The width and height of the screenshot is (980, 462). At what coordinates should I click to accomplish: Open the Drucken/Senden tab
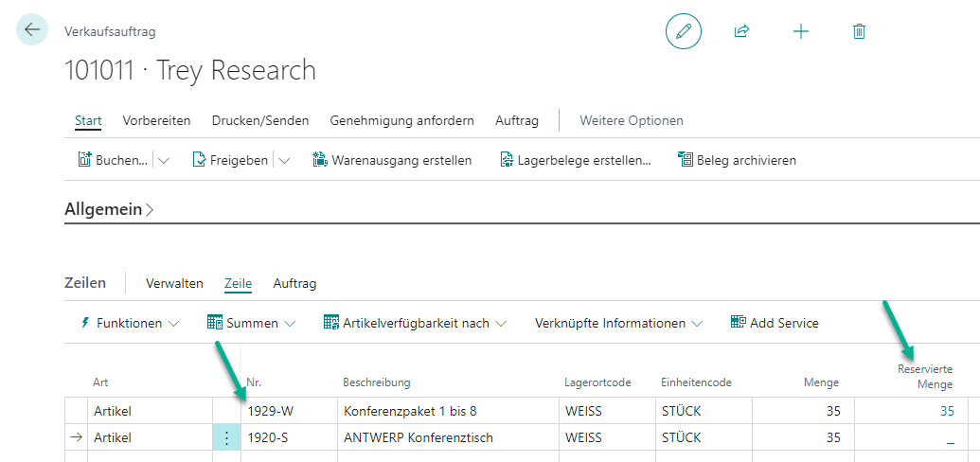pos(260,120)
